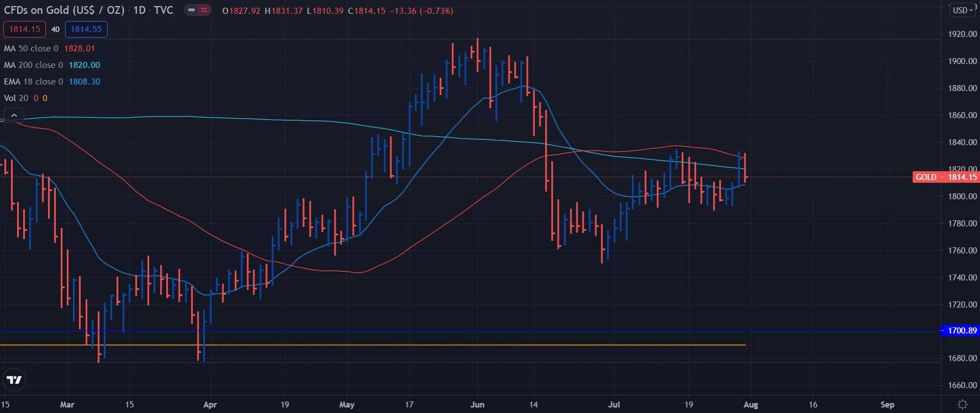Open chart settings gear in the bottom-right corner
This screenshot has width=980, height=413.
click(962, 405)
